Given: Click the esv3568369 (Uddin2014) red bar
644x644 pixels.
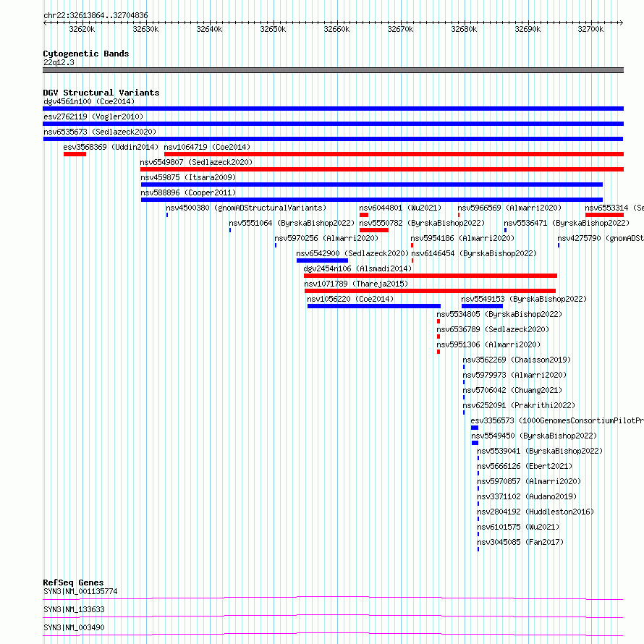Looking at the screenshot, I should point(75,154).
